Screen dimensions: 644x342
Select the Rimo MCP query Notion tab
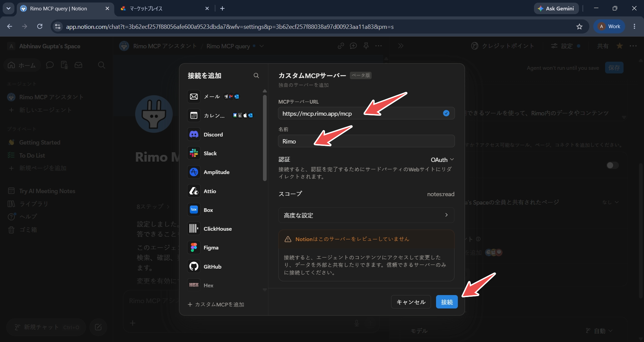click(x=65, y=8)
